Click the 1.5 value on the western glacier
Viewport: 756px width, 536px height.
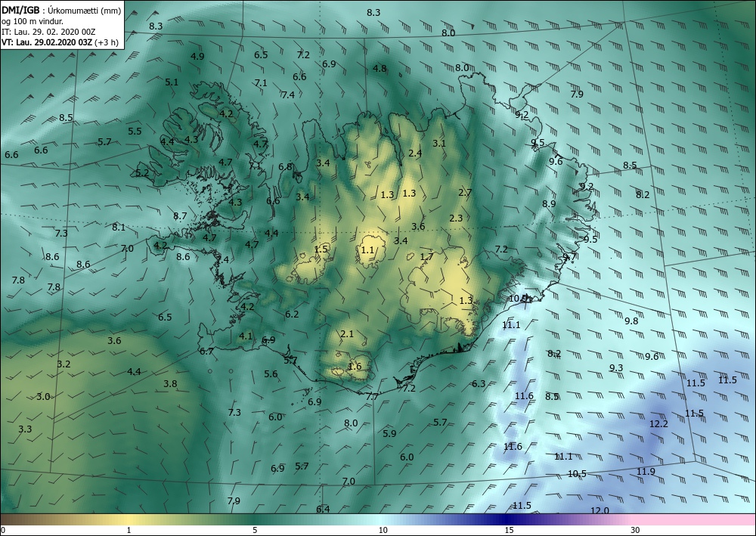(x=321, y=249)
